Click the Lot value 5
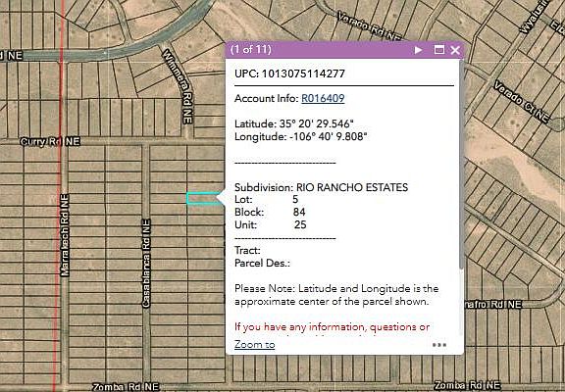 pyautogui.click(x=295, y=199)
